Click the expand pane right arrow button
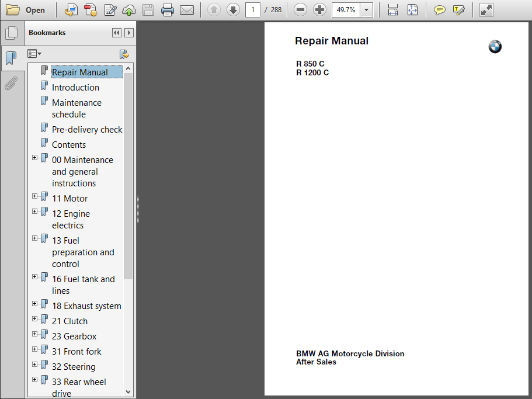This screenshot has width=532, height=399. pos(129,33)
